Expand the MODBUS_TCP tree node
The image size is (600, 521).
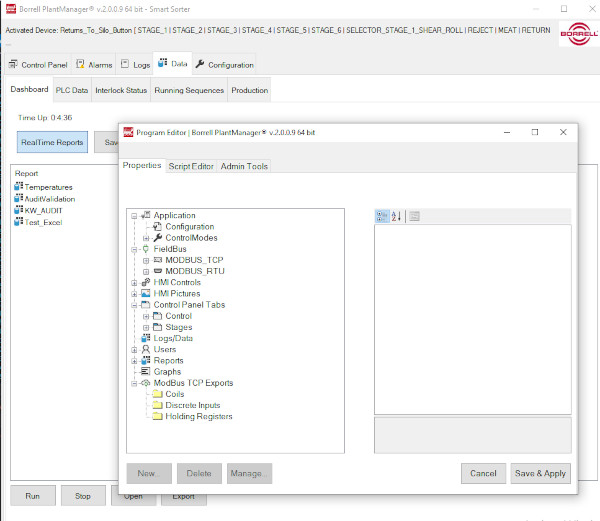tap(146, 260)
